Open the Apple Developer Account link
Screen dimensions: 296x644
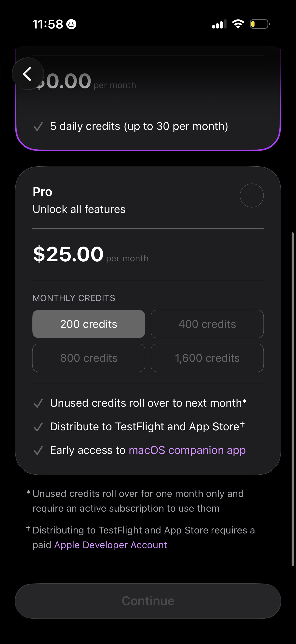[x=110, y=545]
